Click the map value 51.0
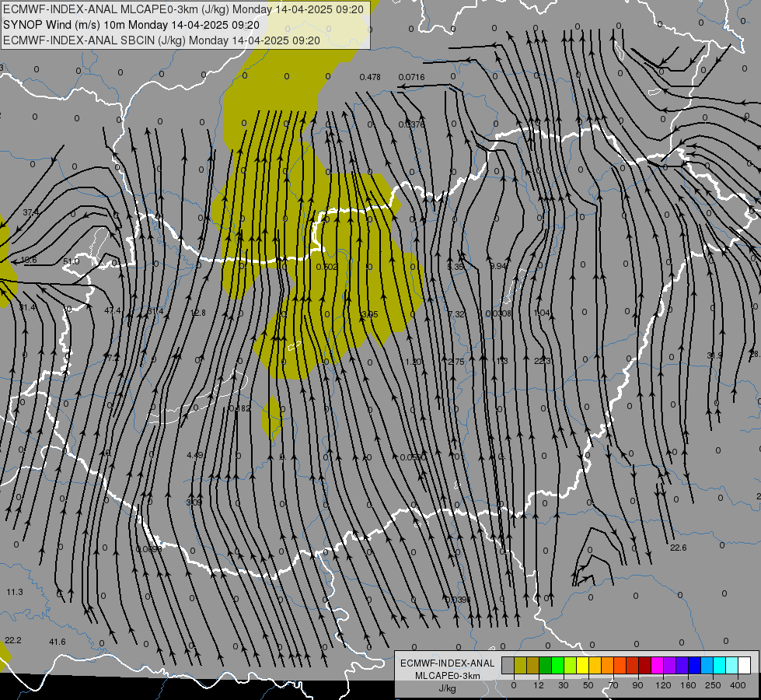Image resolution: width=761 pixels, height=700 pixels. tap(72, 262)
